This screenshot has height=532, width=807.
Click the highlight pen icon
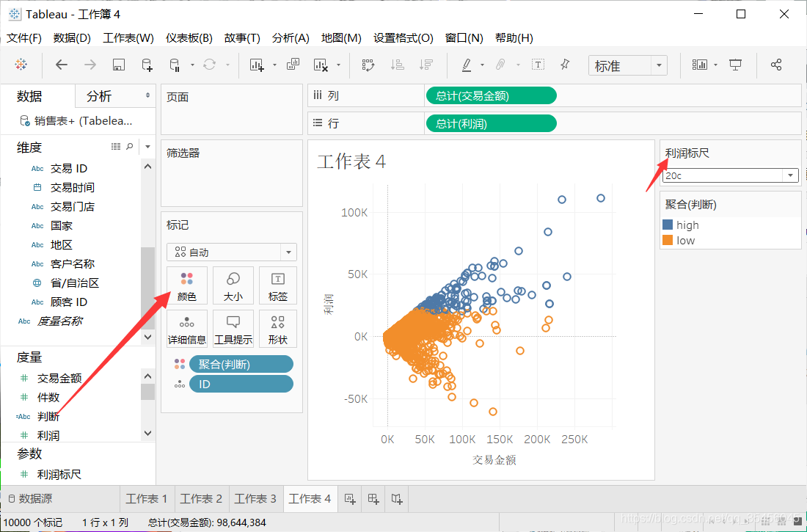pyautogui.click(x=467, y=65)
